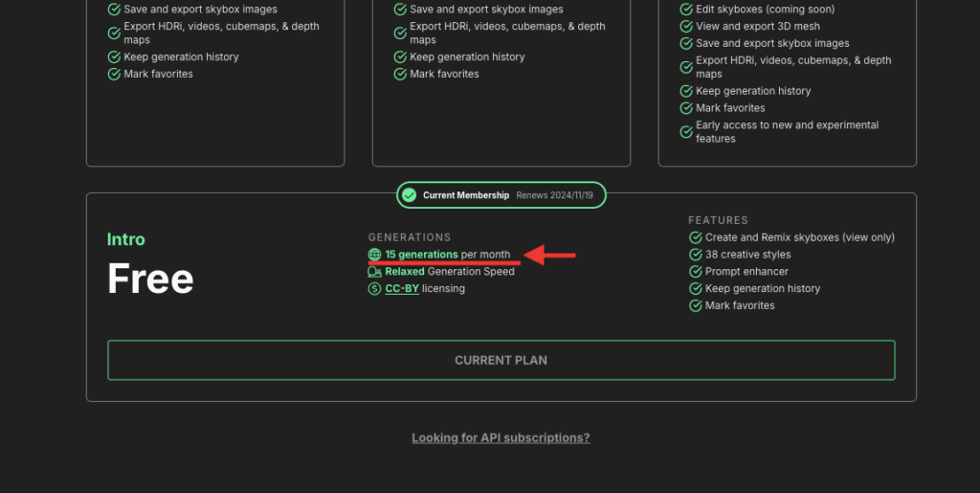Click the 'Free' price text
Screen dimensions: 980x493
point(150,279)
